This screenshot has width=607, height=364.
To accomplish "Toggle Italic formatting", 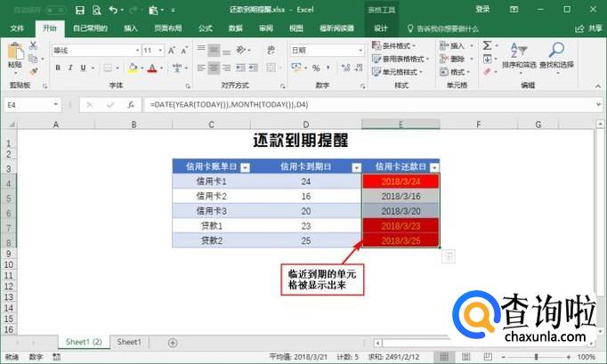I will [x=70, y=68].
